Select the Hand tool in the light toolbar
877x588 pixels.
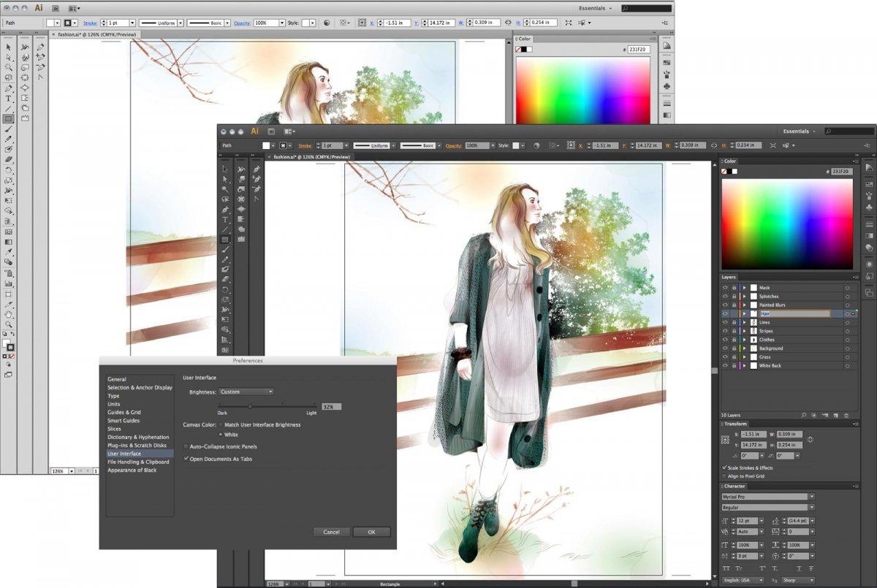point(9,314)
